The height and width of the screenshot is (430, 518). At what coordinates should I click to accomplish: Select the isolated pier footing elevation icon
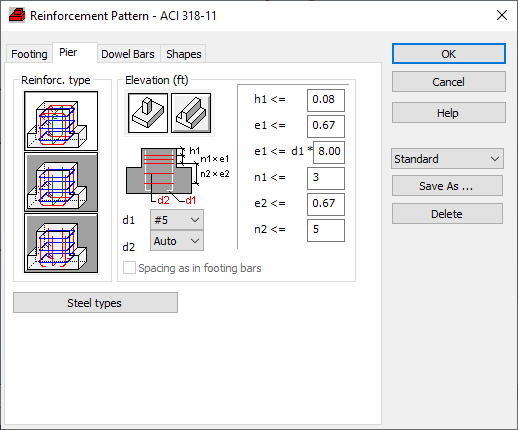pyautogui.click(x=148, y=113)
